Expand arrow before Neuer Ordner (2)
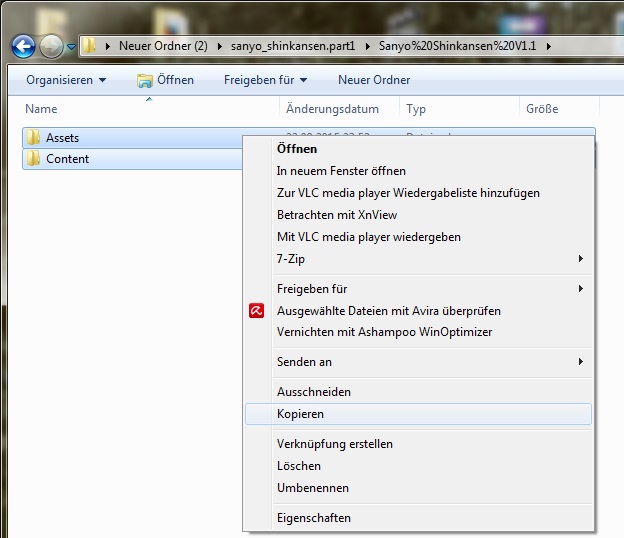The height and width of the screenshot is (538, 624). tap(107, 46)
